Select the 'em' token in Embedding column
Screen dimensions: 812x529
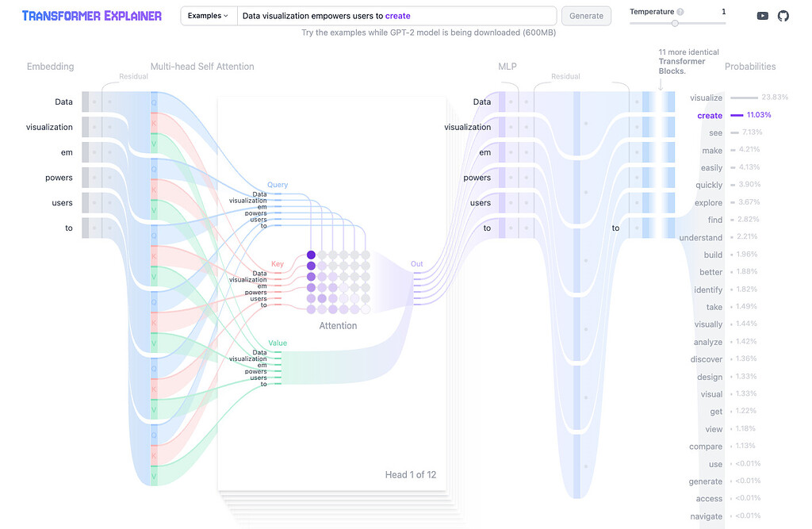tap(67, 152)
